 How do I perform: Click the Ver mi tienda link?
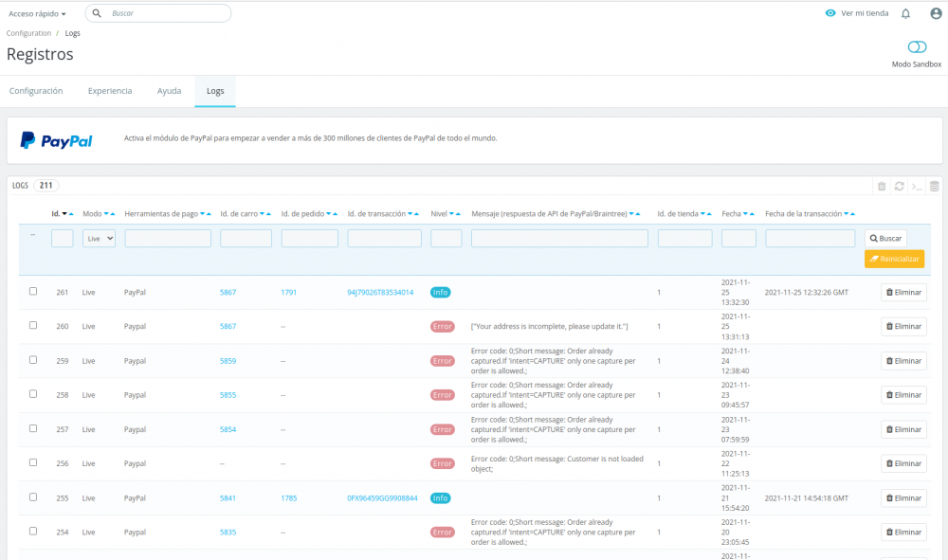[865, 13]
